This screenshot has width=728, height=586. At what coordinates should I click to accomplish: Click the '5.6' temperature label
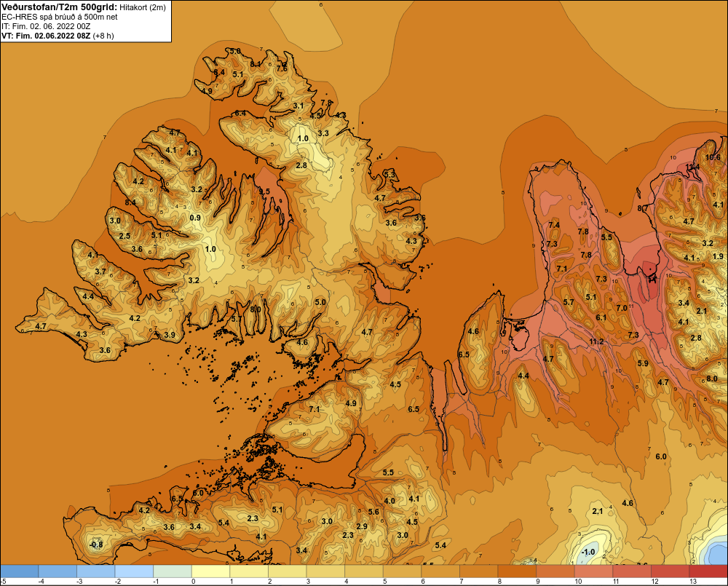(373, 512)
